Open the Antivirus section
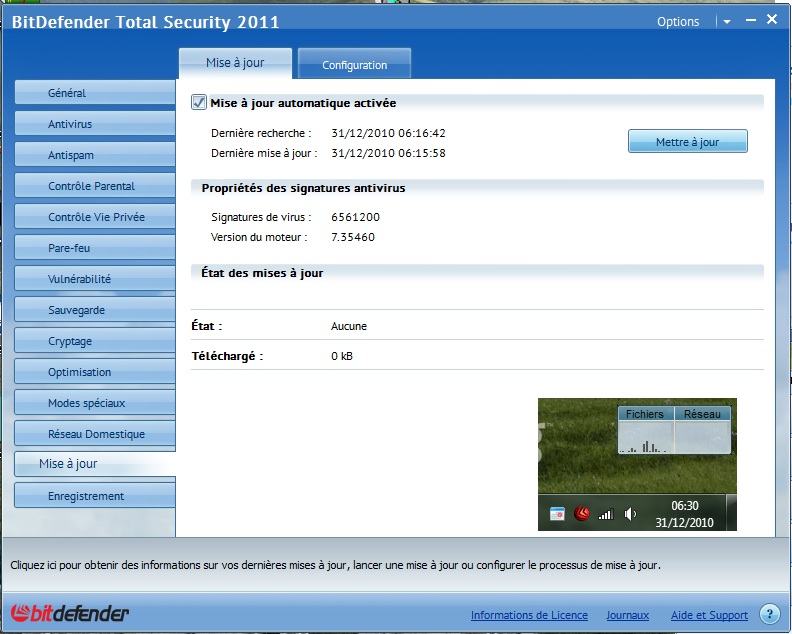 [94, 124]
